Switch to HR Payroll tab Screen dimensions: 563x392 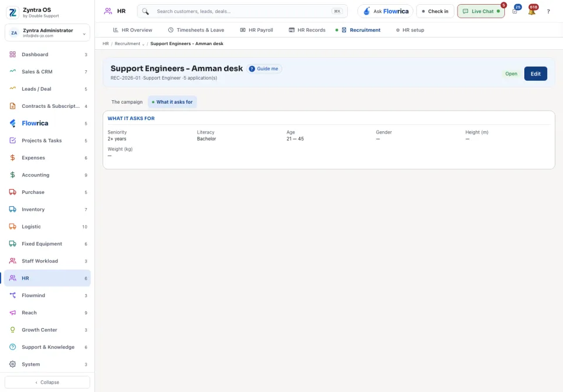point(257,30)
